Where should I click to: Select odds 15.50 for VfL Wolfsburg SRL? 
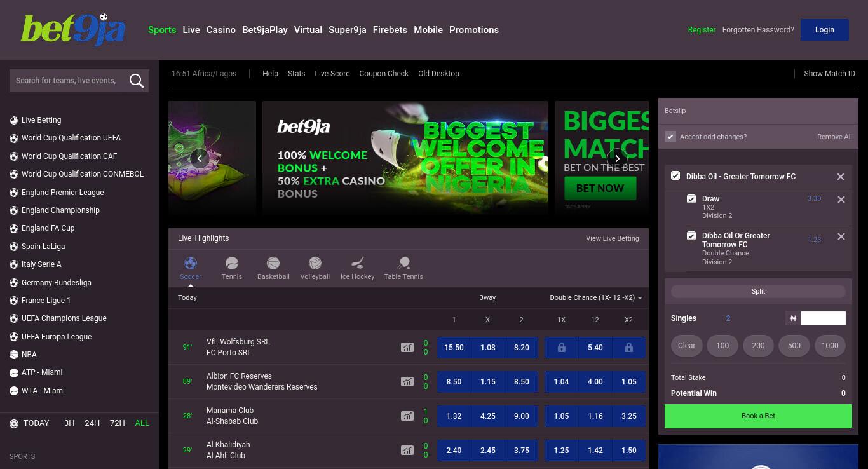tap(454, 348)
